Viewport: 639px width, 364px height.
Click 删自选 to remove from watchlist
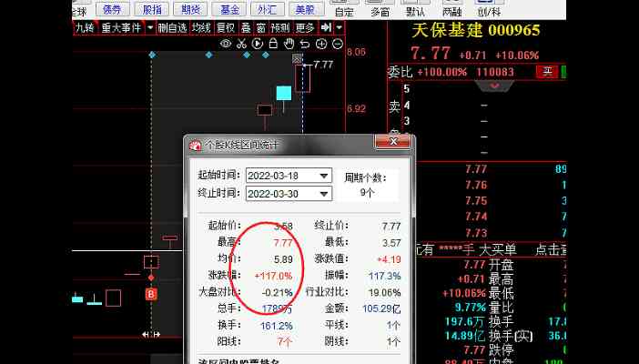[172, 27]
